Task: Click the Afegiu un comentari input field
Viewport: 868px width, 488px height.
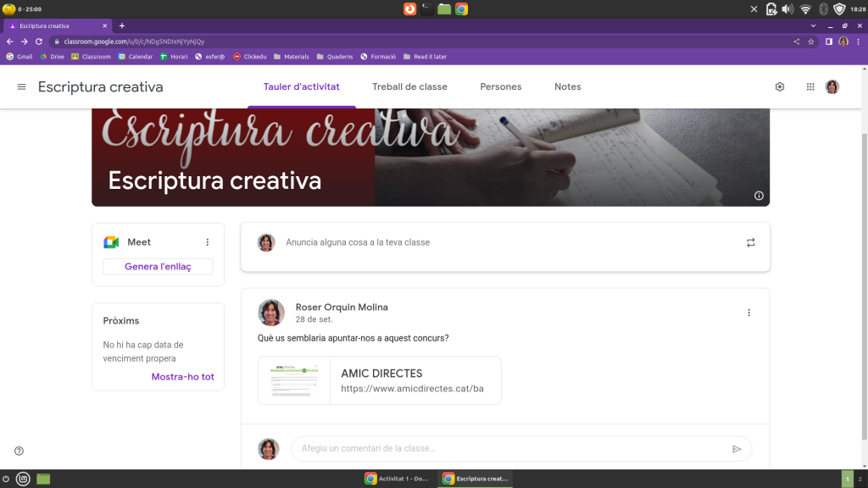Action: pyautogui.click(x=424, y=449)
